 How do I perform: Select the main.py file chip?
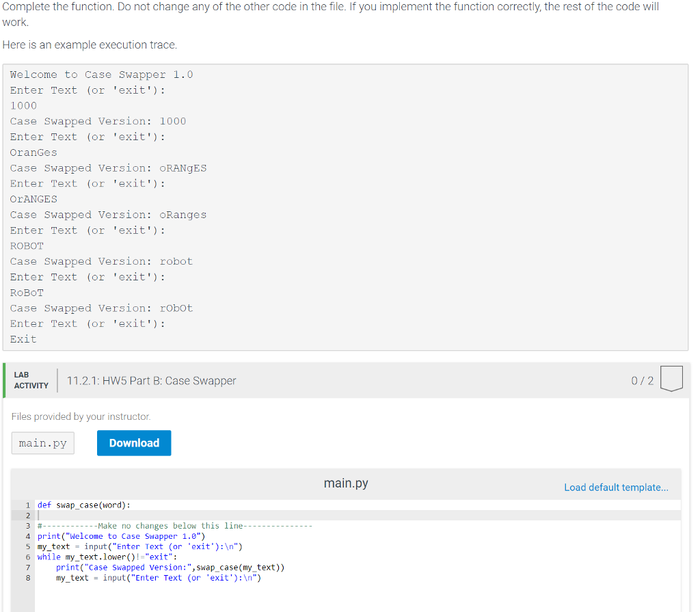(x=42, y=442)
